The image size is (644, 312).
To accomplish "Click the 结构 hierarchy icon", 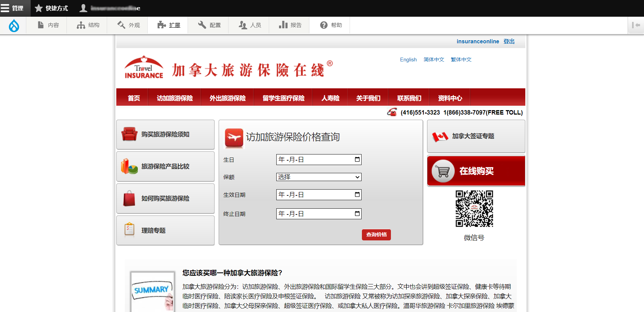I will 81,25.
